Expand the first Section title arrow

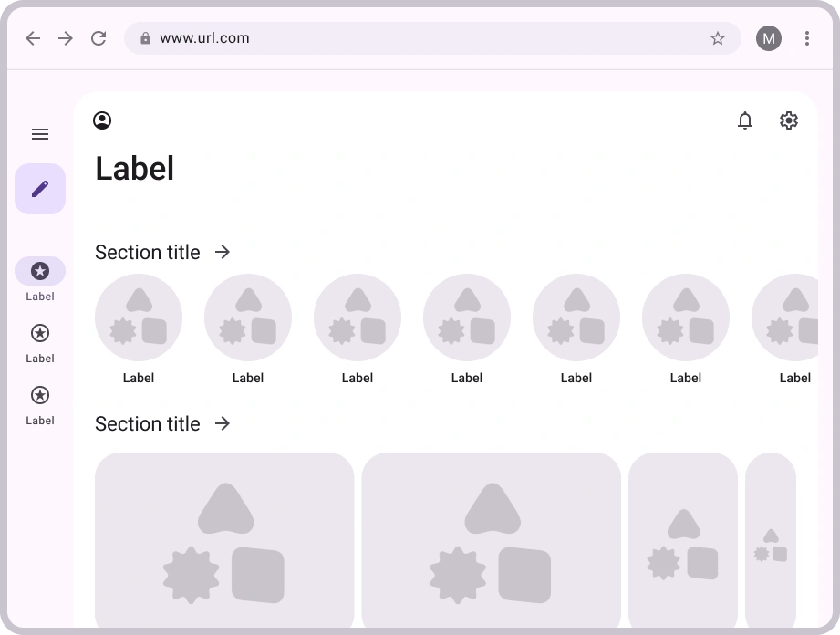[223, 252]
